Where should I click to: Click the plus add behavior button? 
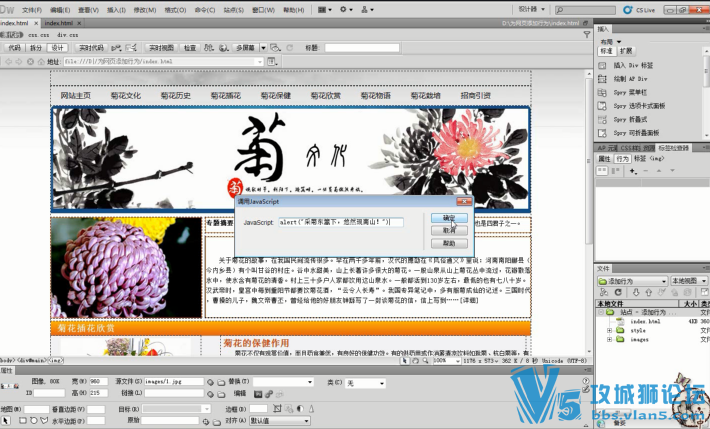633,171
